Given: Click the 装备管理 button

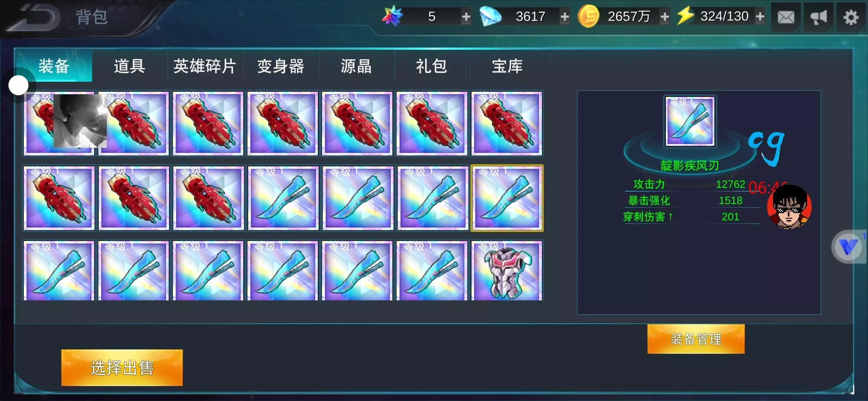Looking at the screenshot, I should pos(696,339).
